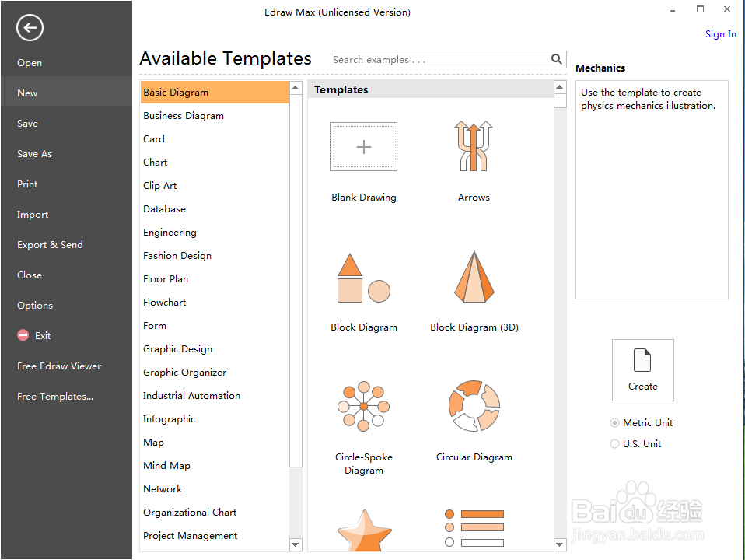The height and width of the screenshot is (560, 745).
Task: Choose the Circular Diagram template icon
Action: point(474,405)
